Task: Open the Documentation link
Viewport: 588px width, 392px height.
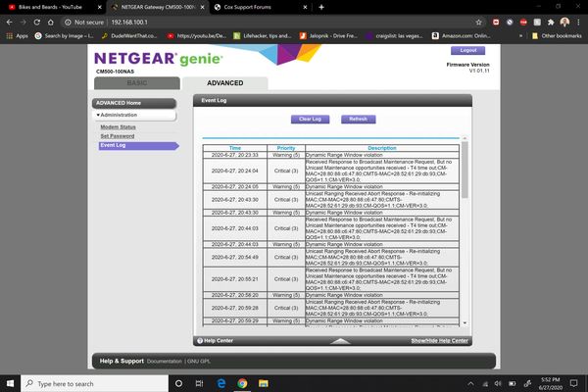Action: tap(165, 362)
